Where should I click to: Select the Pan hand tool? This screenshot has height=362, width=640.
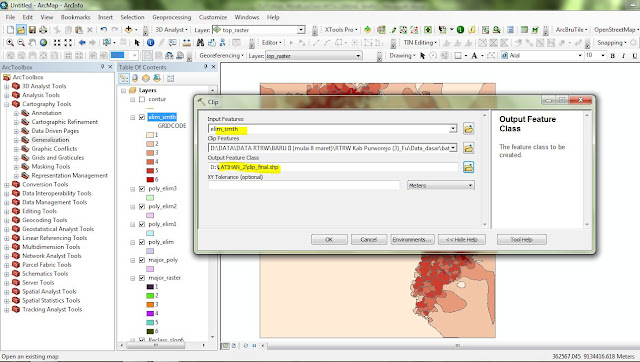(x=32, y=42)
